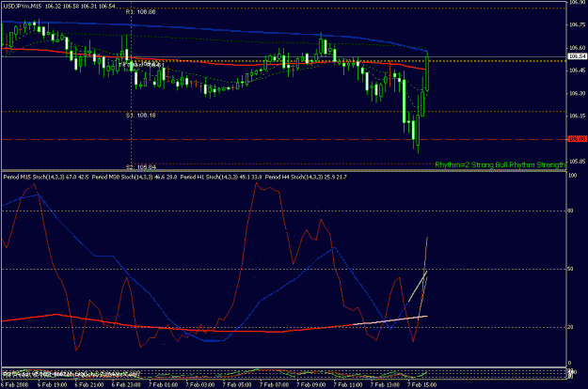
Task: Click the 7 Feb 13:00 time label
Action: click(x=385, y=385)
